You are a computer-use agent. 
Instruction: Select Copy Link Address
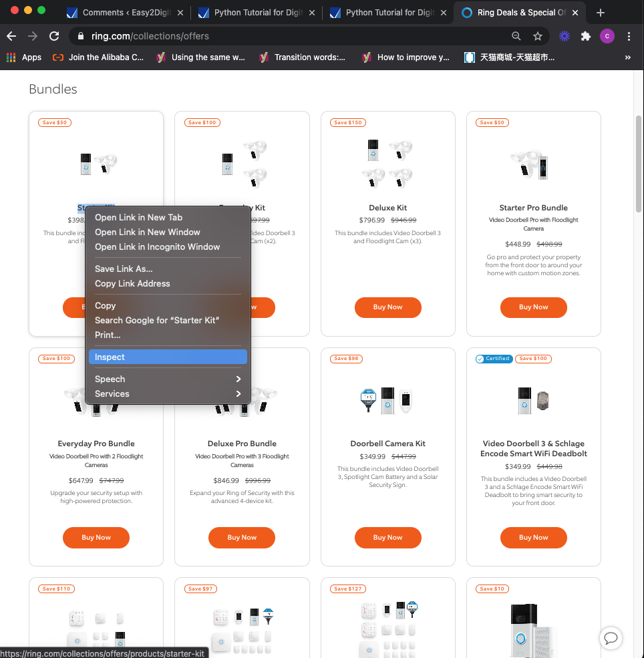coord(168,284)
